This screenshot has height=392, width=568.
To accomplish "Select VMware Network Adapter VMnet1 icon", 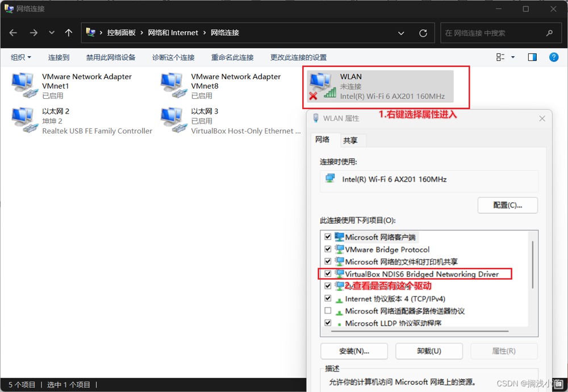I will pos(24,85).
